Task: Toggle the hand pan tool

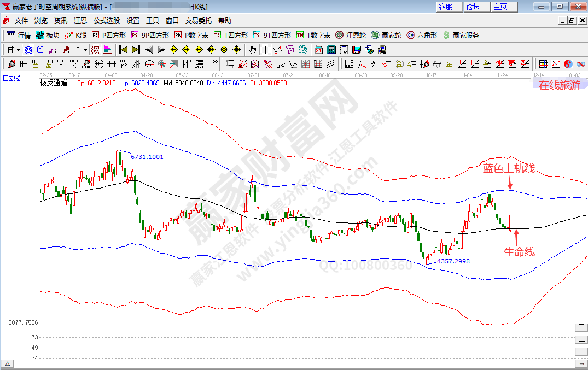Action: tap(252, 50)
